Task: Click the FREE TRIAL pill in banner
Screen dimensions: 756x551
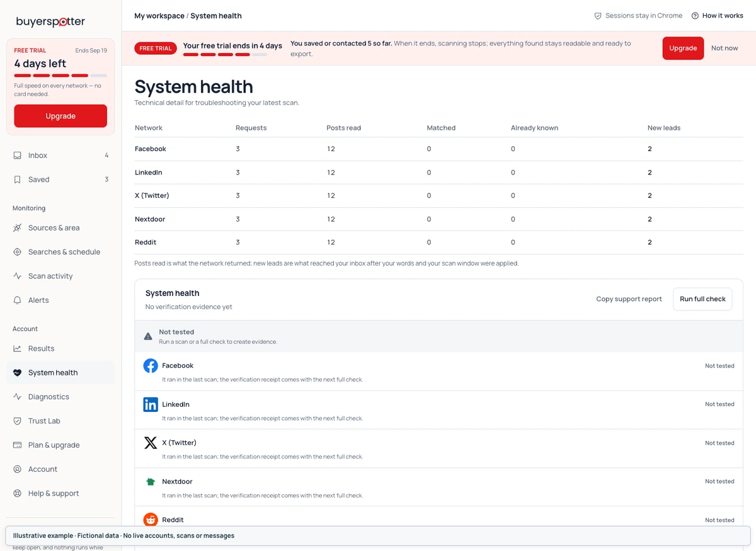Action: (x=156, y=48)
